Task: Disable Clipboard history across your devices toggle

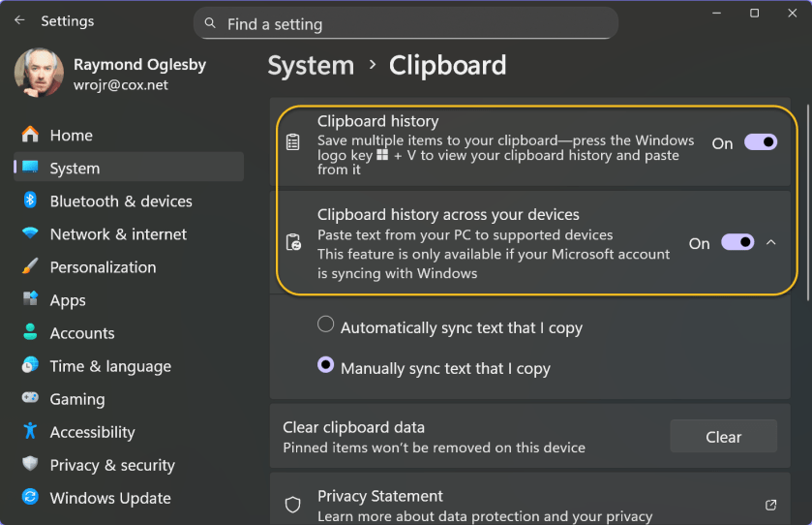Action: [737, 242]
